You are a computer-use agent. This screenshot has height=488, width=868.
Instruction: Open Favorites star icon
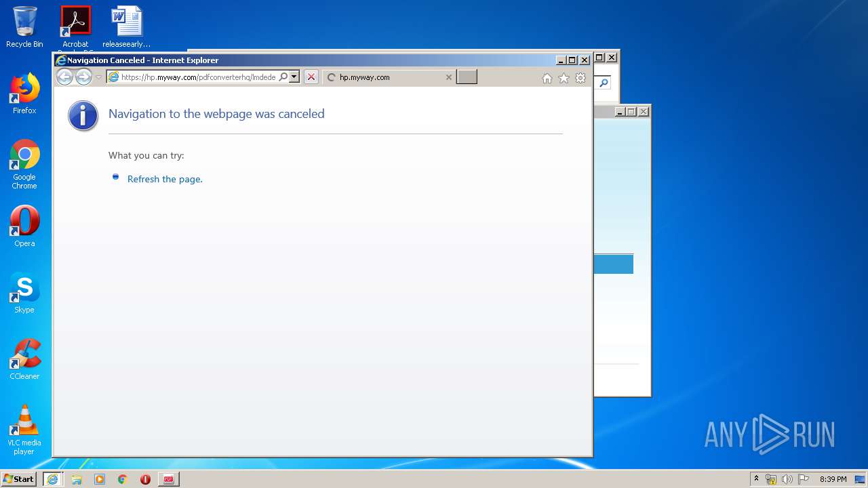(x=564, y=79)
